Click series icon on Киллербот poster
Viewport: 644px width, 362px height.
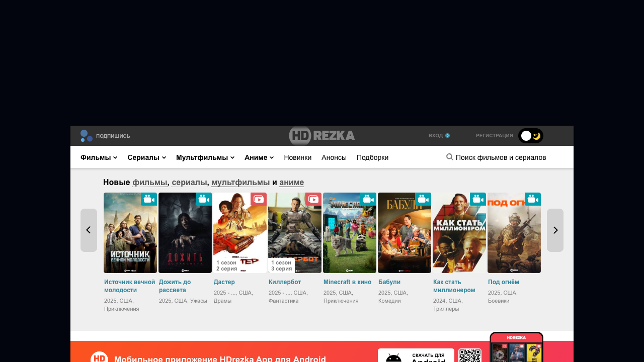pos(313,200)
